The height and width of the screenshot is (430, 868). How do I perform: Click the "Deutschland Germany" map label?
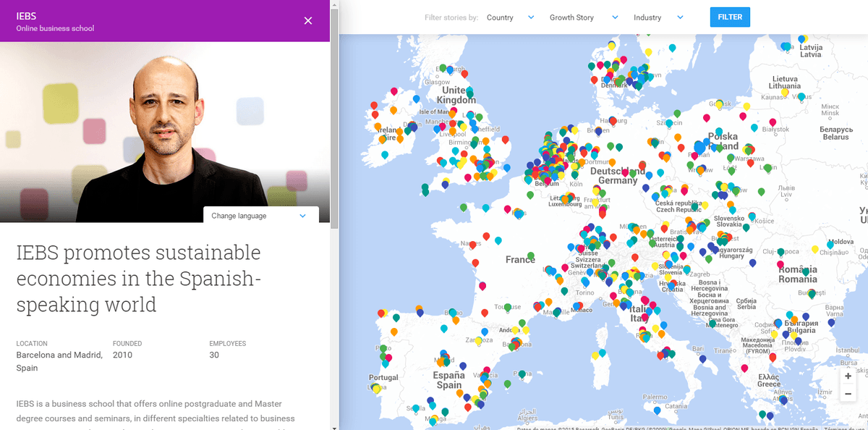tap(617, 176)
